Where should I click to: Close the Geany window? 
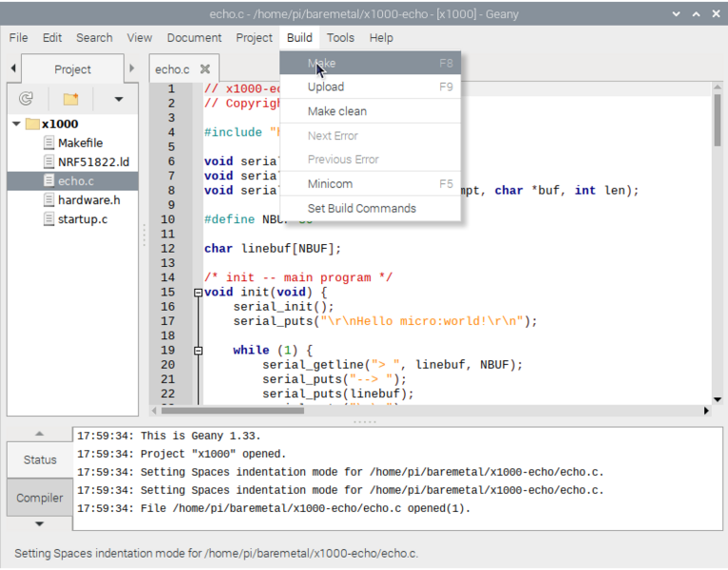716,14
